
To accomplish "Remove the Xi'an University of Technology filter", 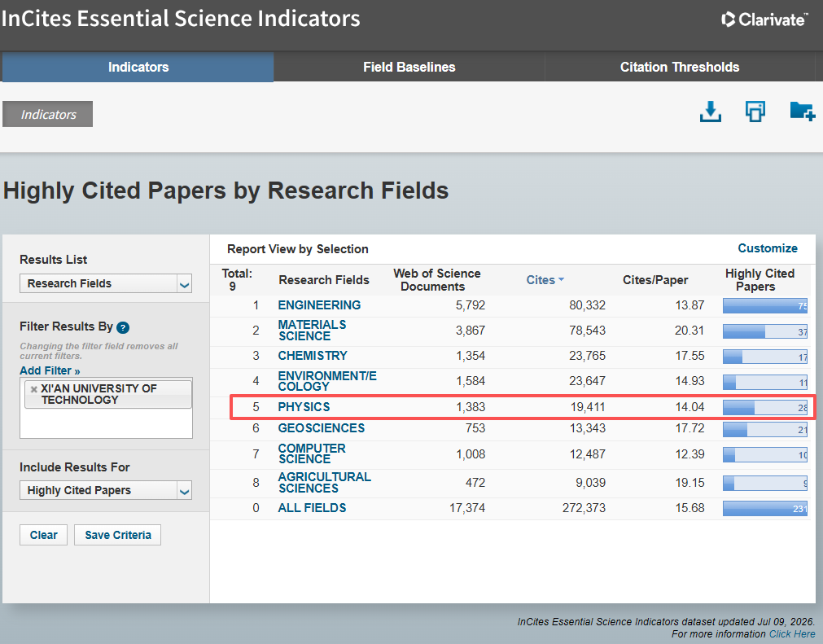I will coord(33,389).
